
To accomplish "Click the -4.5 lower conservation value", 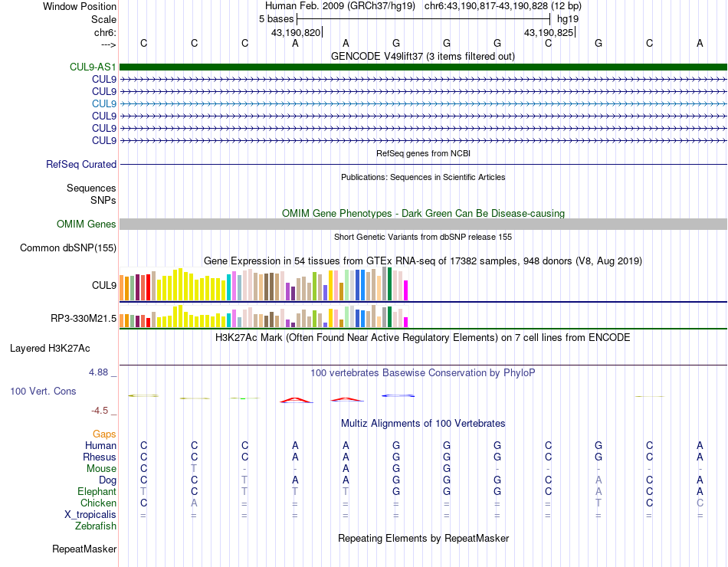I will [x=100, y=411].
